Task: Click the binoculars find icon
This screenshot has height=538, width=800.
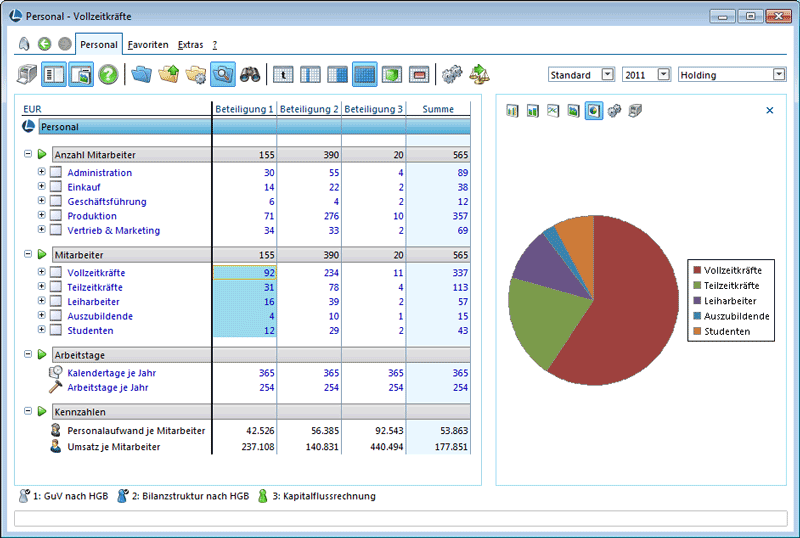Action: pos(250,75)
